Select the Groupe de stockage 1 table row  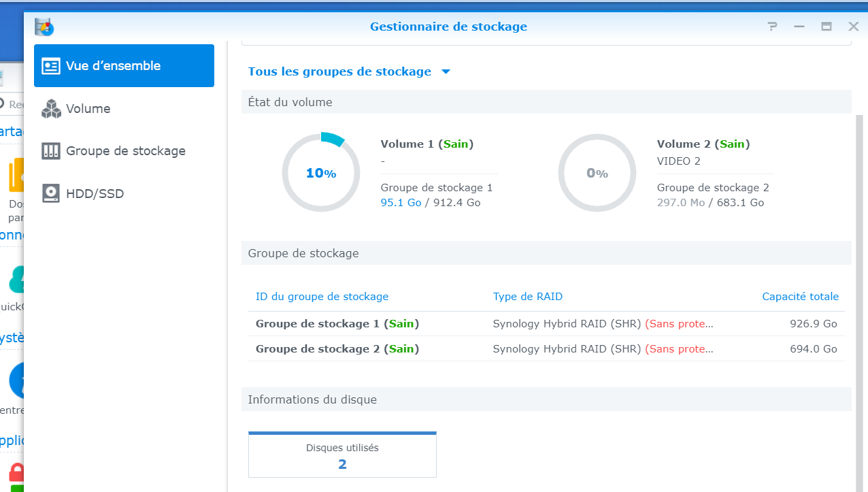coord(546,324)
